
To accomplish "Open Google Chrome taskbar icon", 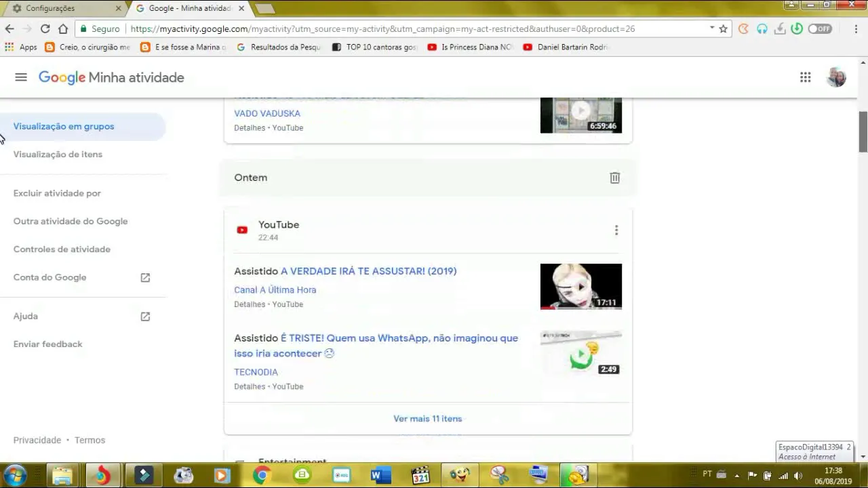I will 262,475.
